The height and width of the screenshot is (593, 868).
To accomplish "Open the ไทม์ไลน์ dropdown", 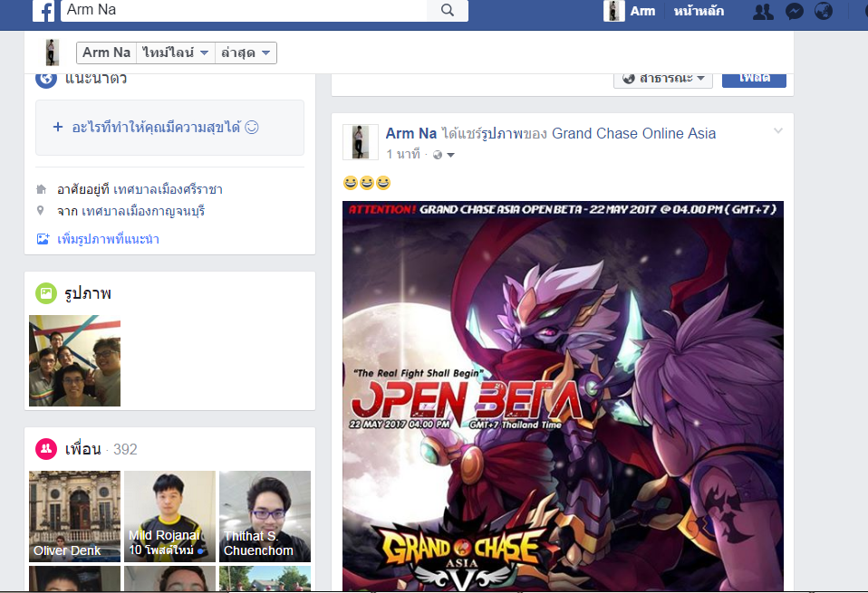I will click(x=176, y=53).
